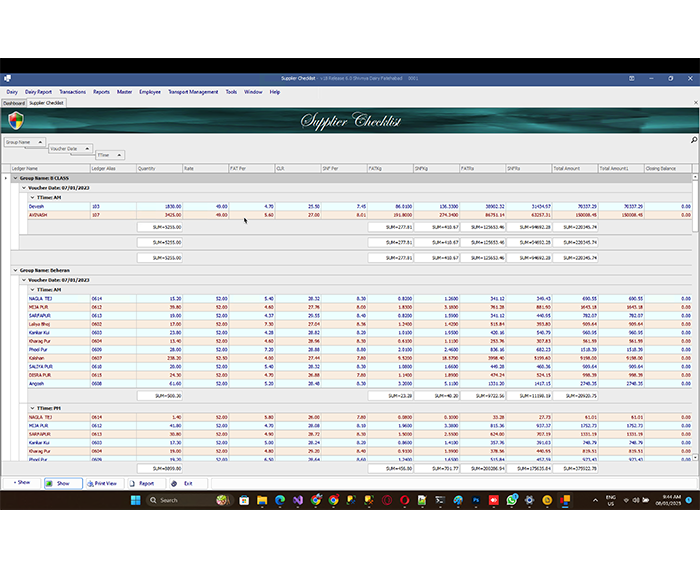This screenshot has width=700, height=568.
Task: Open the Transactions menu
Action: coord(72,91)
